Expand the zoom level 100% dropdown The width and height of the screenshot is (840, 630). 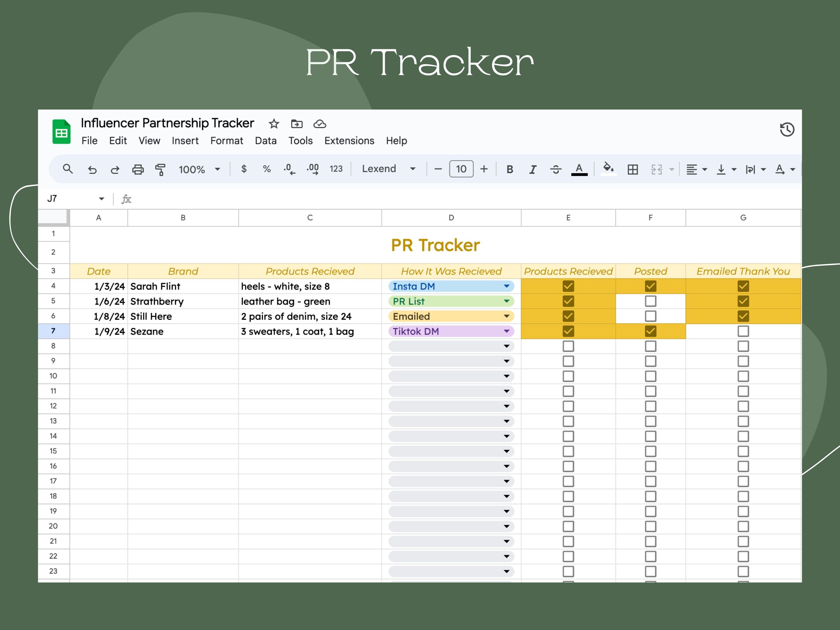(x=218, y=169)
